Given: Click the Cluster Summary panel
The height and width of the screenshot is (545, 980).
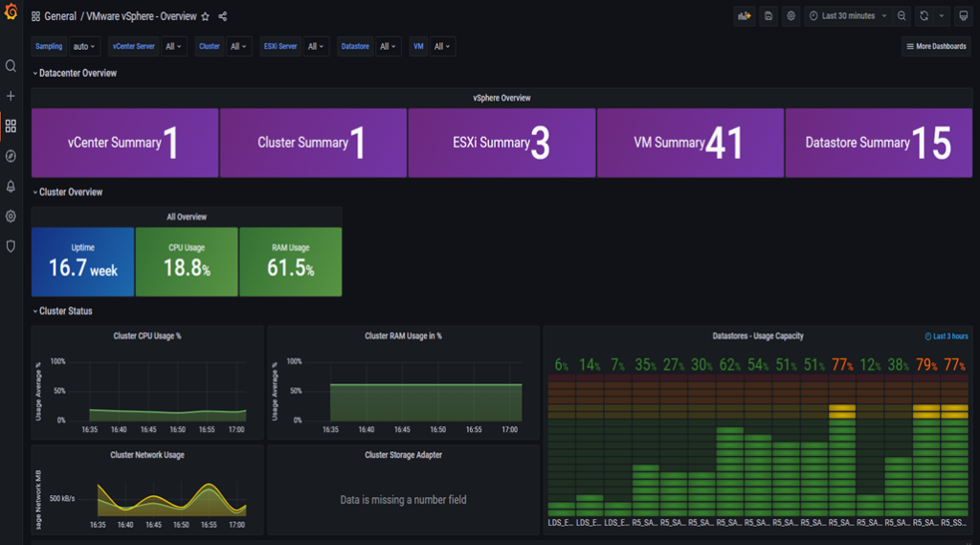Looking at the screenshot, I should [x=313, y=143].
